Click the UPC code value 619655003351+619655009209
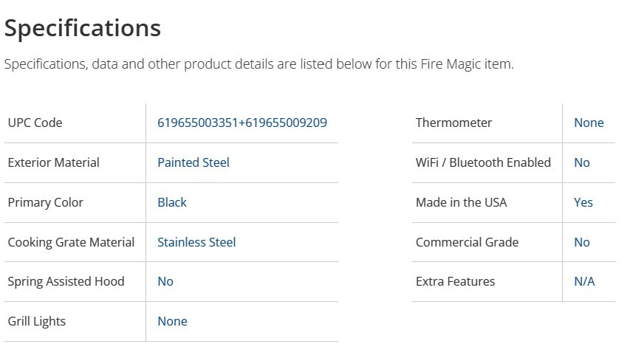Image resolution: width=644 pixels, height=344 pixels. 241,123
